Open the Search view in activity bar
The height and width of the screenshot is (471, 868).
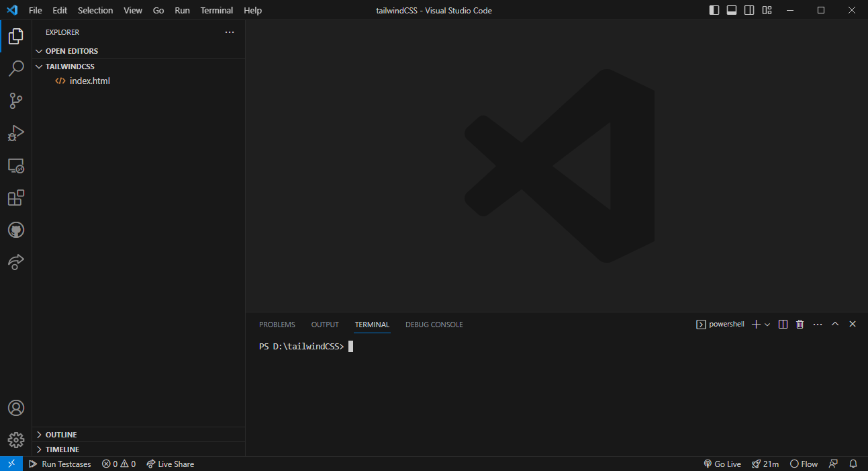coord(15,69)
